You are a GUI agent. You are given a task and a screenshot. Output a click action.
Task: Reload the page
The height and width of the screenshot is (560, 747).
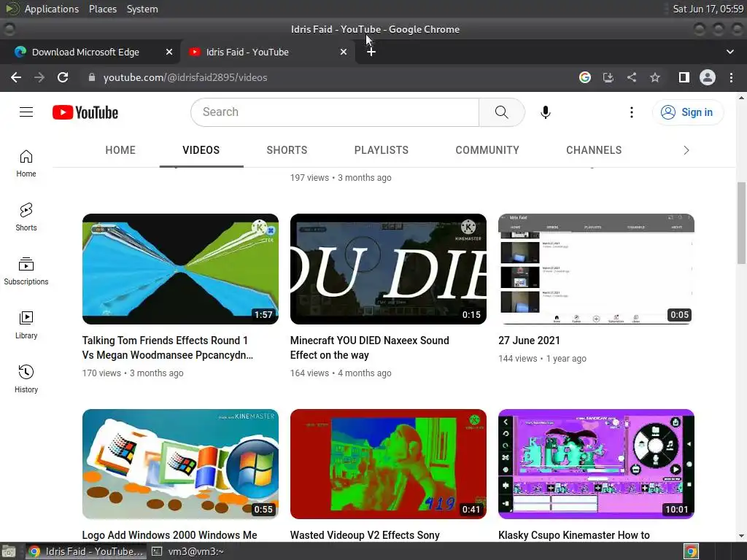[63, 77]
